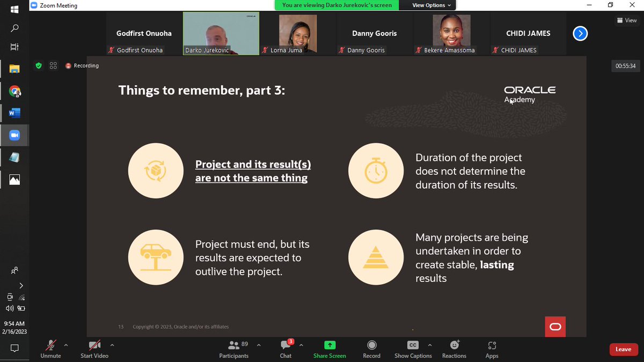Click the car lift icon on slide
644x362 pixels.
pos(156,257)
